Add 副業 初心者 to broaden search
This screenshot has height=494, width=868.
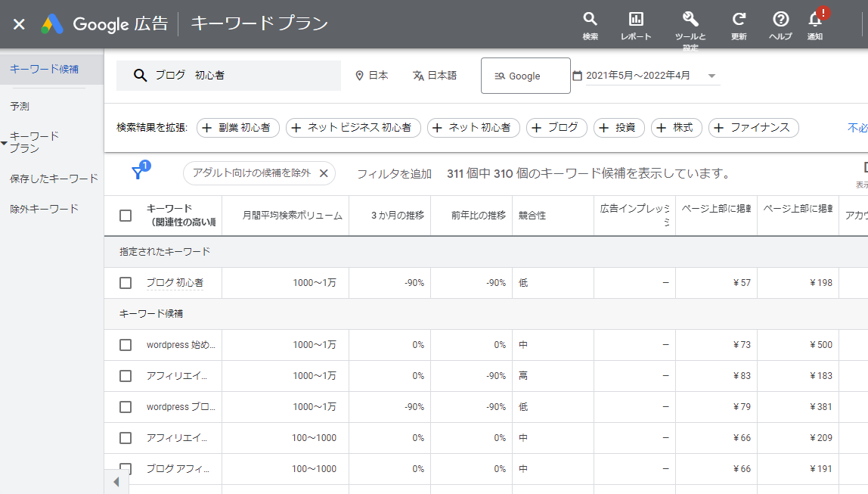pyautogui.click(x=238, y=128)
